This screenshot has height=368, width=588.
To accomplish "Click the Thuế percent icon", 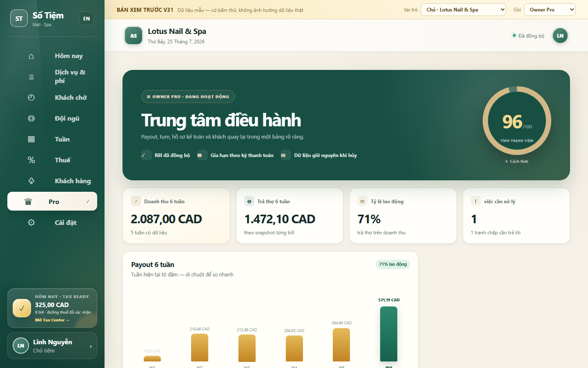I will pos(31,160).
